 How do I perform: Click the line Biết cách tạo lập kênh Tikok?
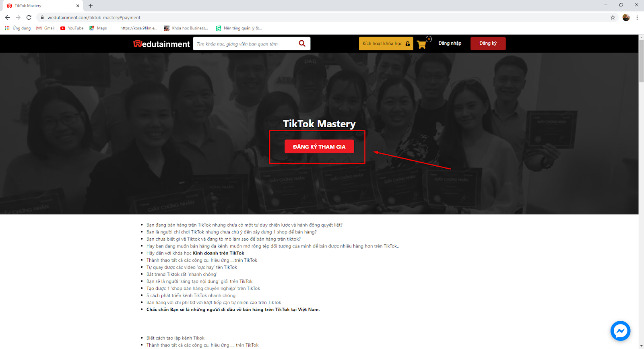coord(175,338)
